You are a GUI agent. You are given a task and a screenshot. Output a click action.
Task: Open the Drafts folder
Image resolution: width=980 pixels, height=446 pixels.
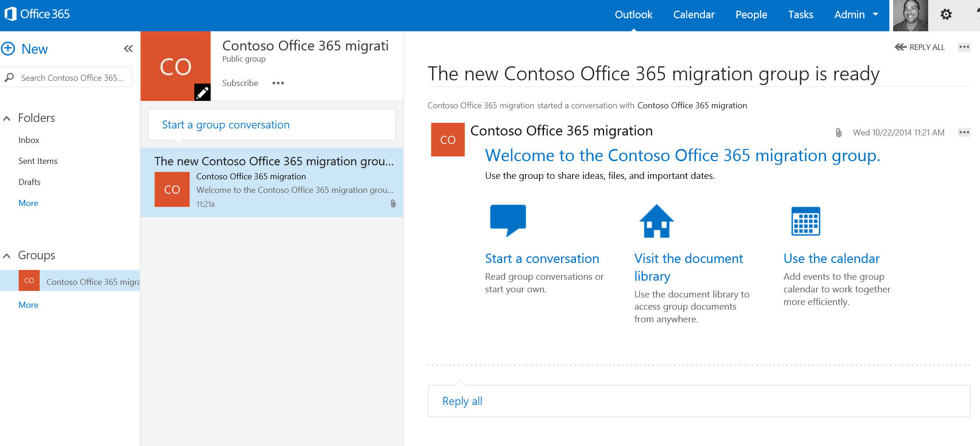[29, 182]
